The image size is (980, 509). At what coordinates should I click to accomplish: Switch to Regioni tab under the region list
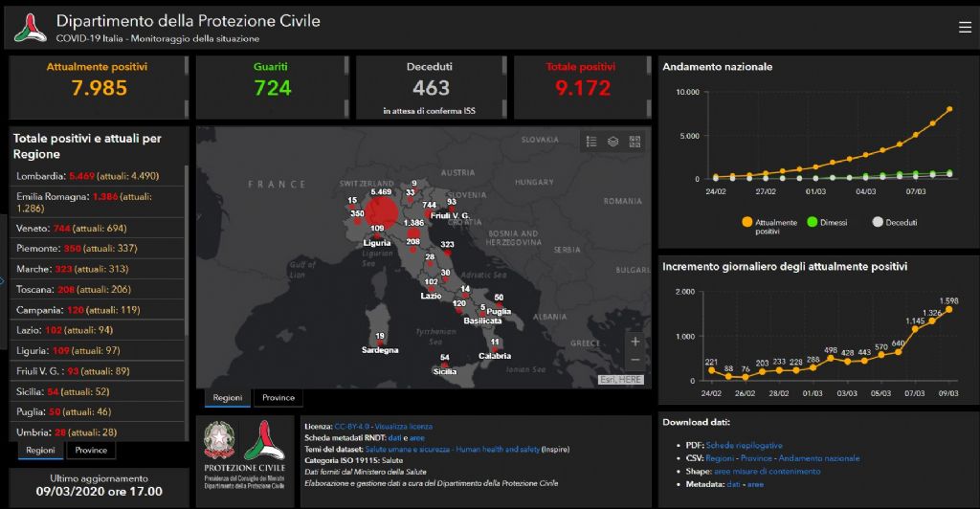tap(40, 451)
